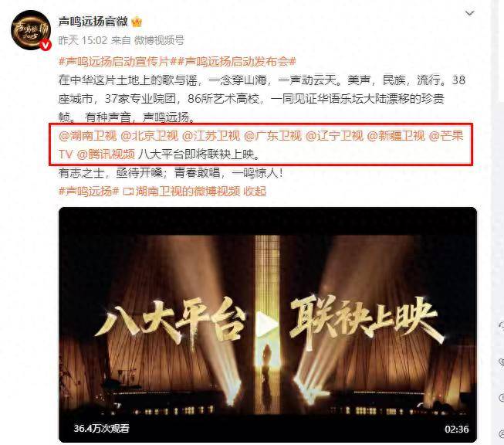Click the 微博视频号 source label

click(159, 40)
